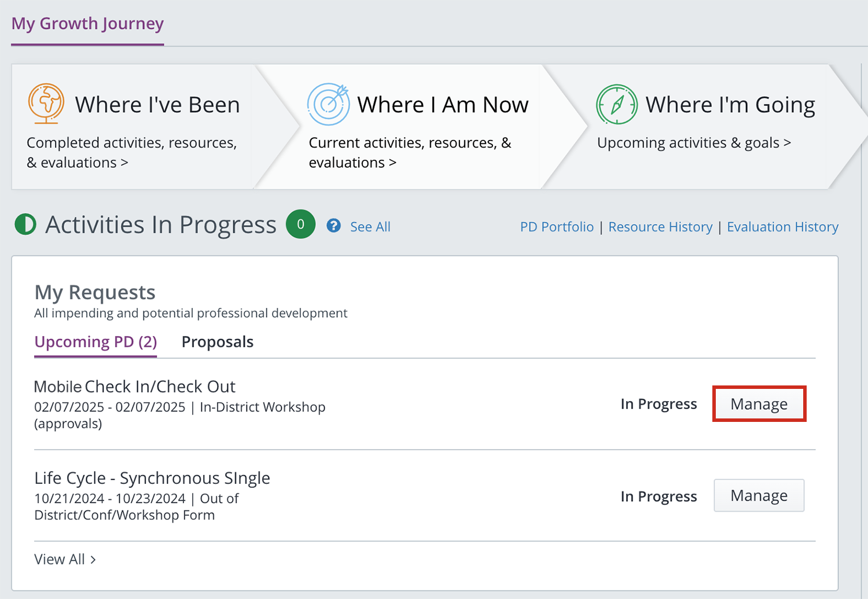
Task: Open the My Growth Journey tab
Action: tap(87, 23)
